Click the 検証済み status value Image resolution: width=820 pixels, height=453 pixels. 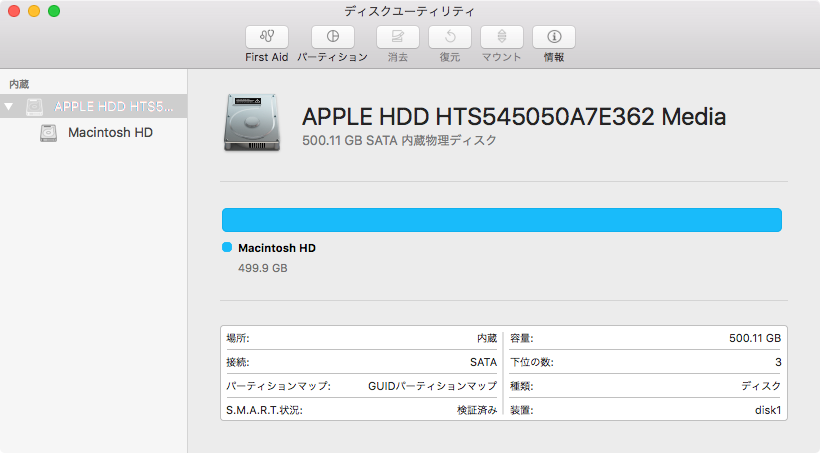476,410
